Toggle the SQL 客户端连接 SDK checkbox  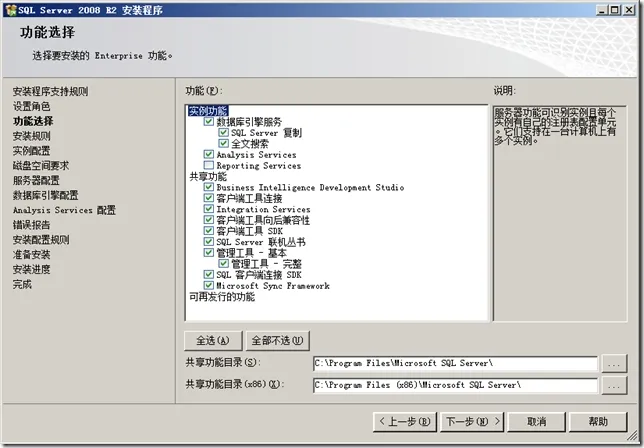pyautogui.click(x=209, y=274)
